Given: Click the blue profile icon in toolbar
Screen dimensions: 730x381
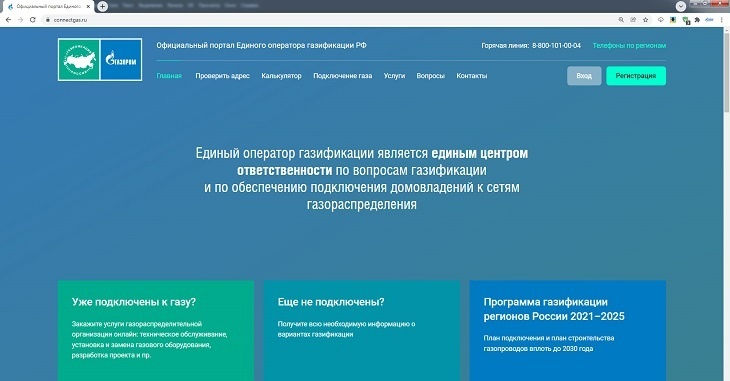Looking at the screenshot, I should click(x=710, y=20).
